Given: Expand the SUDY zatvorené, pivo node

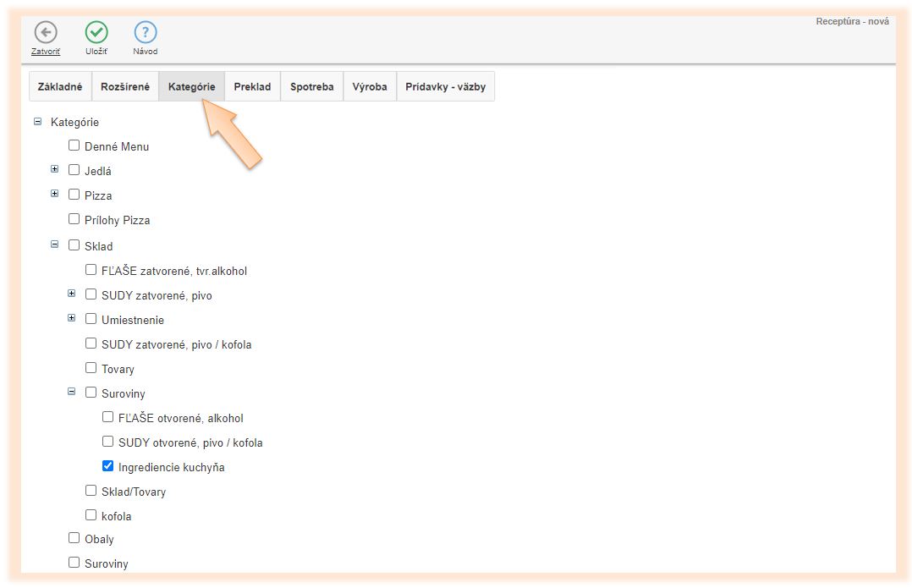Looking at the screenshot, I should coord(72,294).
